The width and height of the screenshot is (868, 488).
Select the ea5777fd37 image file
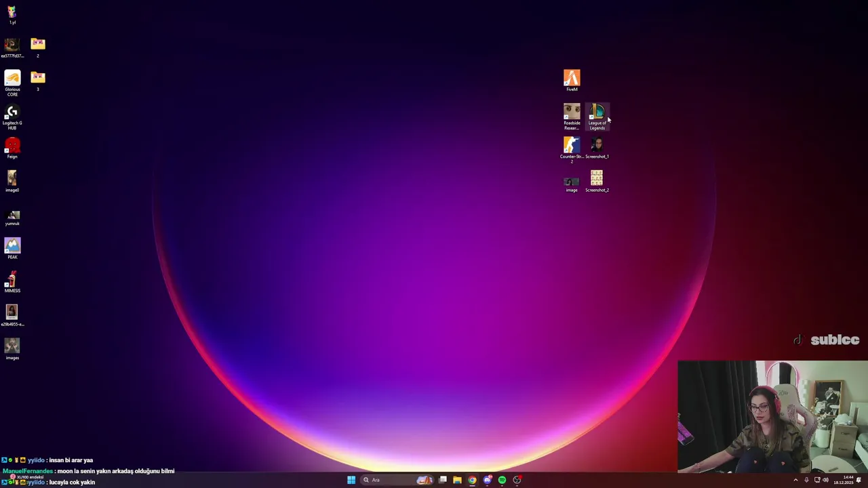12,47
